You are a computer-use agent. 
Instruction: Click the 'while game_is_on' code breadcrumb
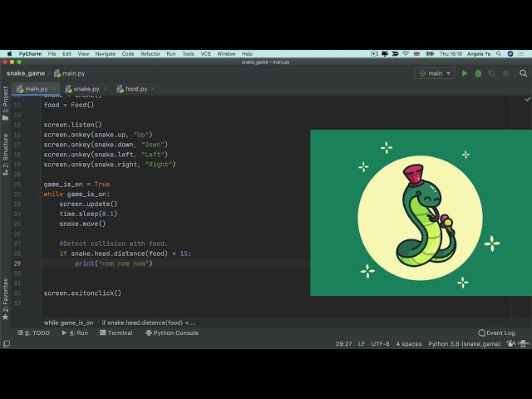point(68,323)
